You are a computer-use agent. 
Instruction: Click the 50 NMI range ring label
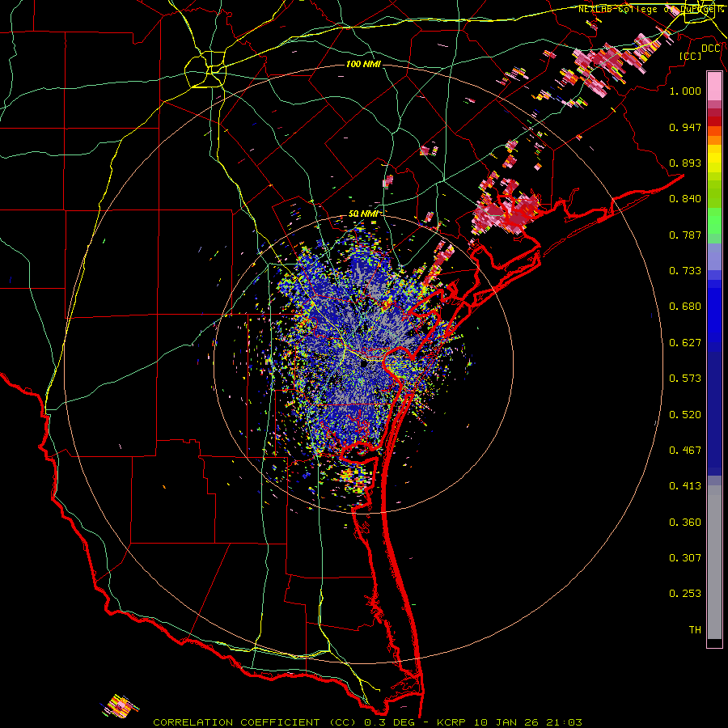pos(363,214)
